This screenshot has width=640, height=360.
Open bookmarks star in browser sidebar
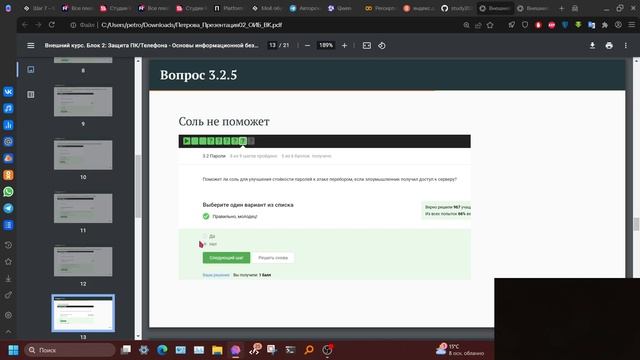coord(8,262)
